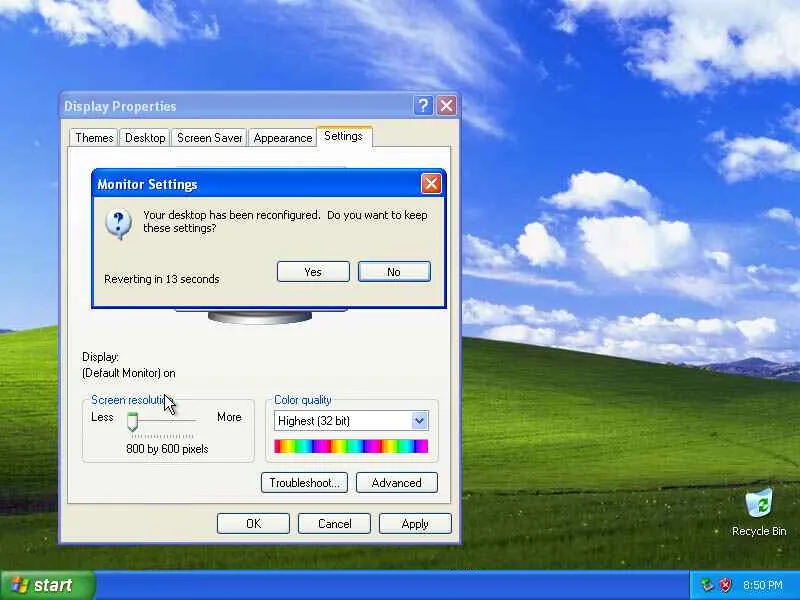Click the Troubleshoot... button
The height and width of the screenshot is (600, 800).
304,483
